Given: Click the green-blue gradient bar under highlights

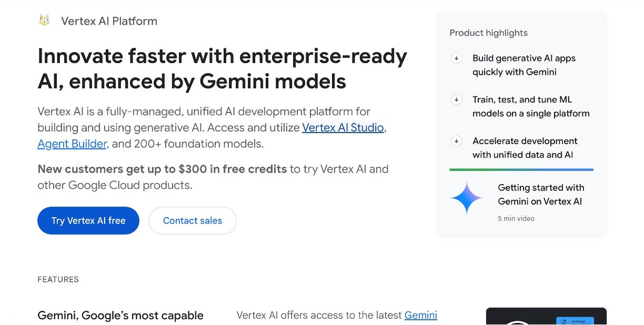Looking at the screenshot, I should tap(521, 170).
